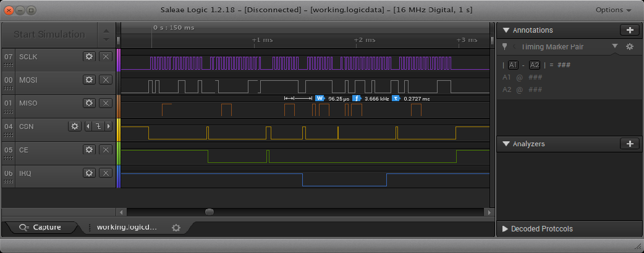
Task: Open settings gear for MOSI channel
Action: pos(89,80)
